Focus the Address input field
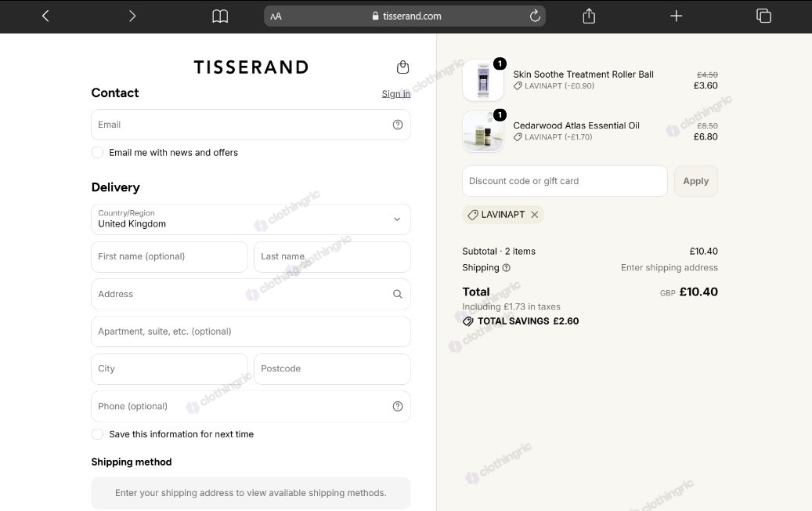 point(251,294)
